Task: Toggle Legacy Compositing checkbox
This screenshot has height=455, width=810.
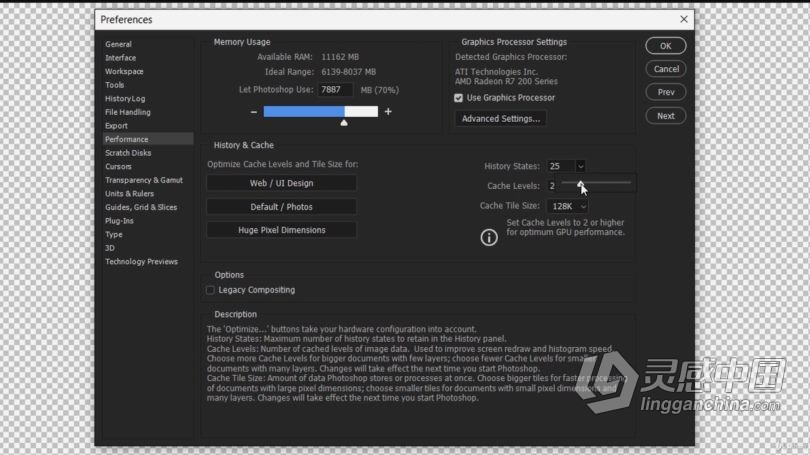Action: [x=210, y=290]
